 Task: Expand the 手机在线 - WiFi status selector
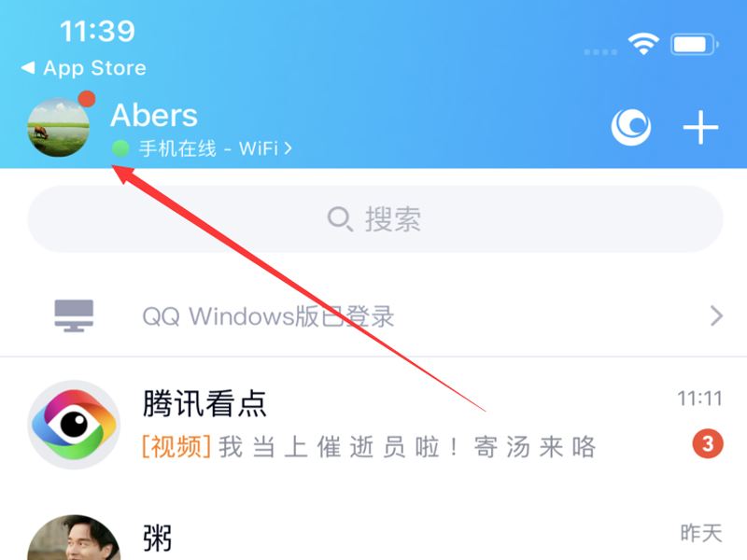[202, 148]
